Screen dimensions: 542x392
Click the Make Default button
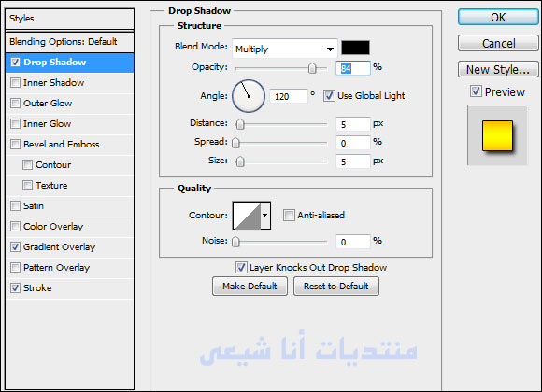click(250, 286)
